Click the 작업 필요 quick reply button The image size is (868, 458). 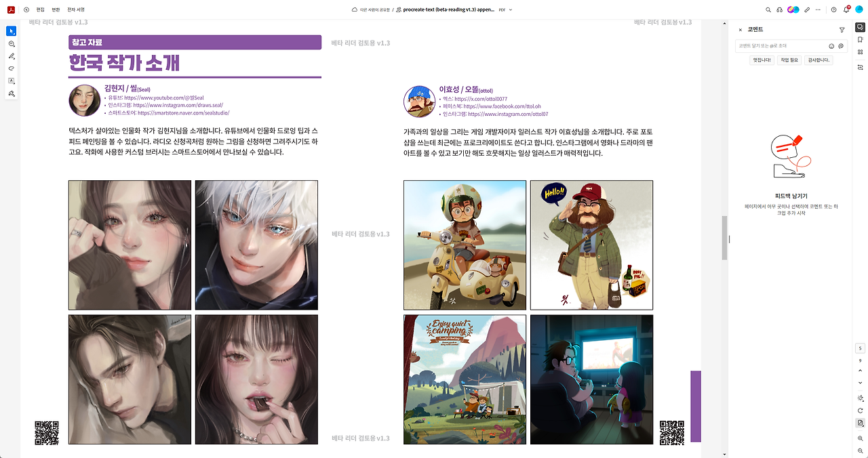[790, 60]
